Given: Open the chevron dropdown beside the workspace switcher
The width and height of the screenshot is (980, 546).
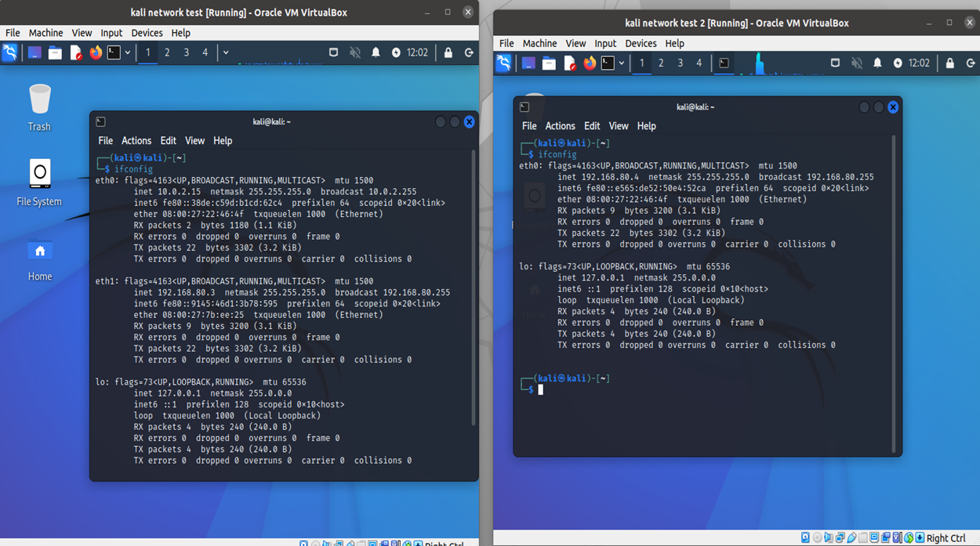Looking at the screenshot, I should [x=225, y=52].
